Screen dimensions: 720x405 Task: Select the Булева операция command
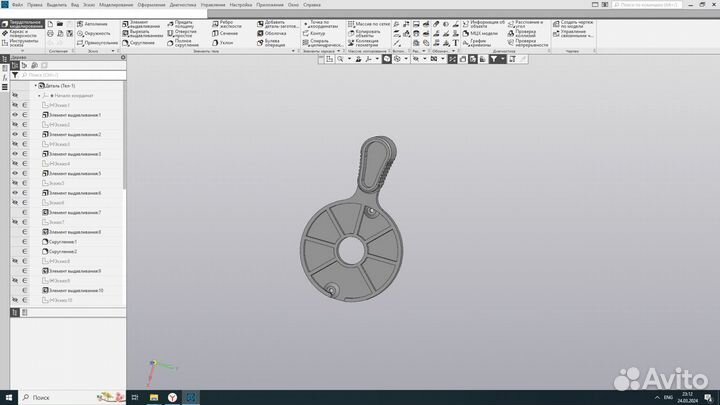click(x=269, y=43)
